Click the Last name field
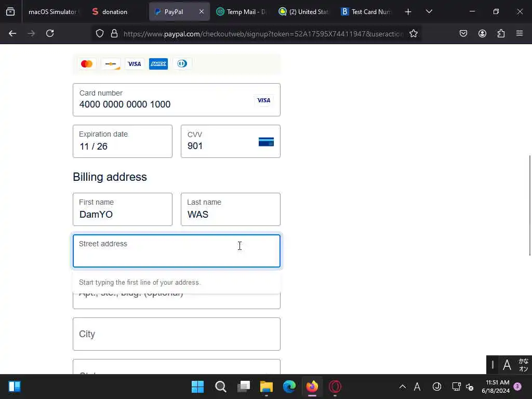 click(230, 209)
